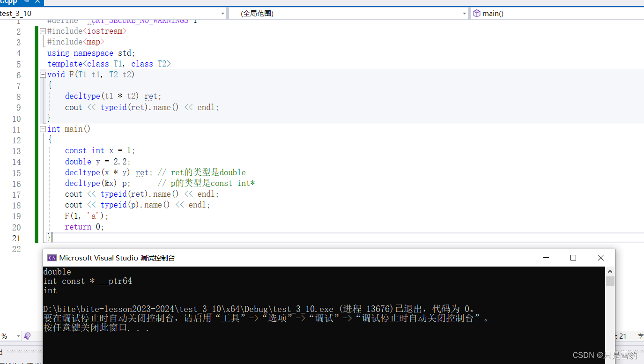Open the (全局范围) scope dropdown

(349, 13)
